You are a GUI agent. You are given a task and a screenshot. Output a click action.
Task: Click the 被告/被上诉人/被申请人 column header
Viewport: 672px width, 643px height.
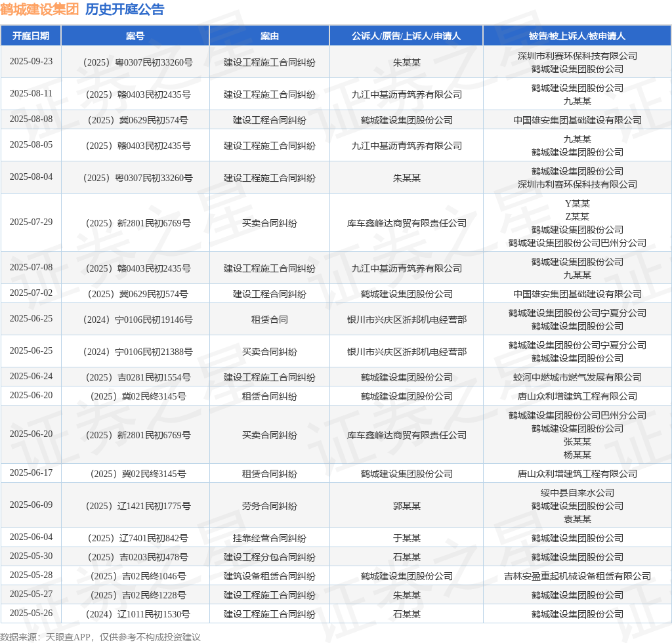pyautogui.click(x=577, y=36)
